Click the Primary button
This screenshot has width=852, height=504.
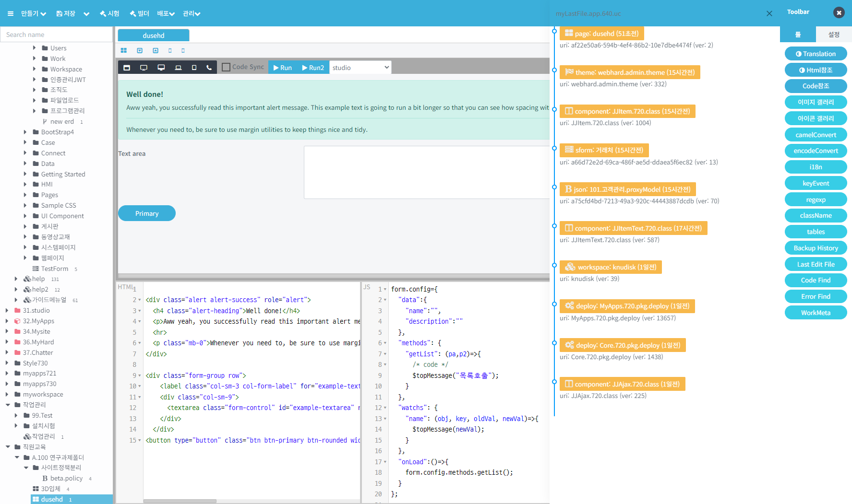(147, 213)
